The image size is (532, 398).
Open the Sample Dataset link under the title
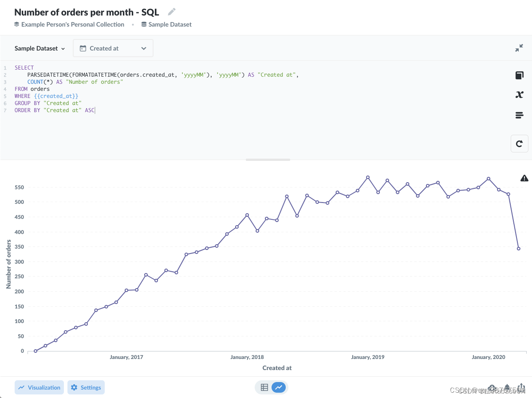coord(169,24)
